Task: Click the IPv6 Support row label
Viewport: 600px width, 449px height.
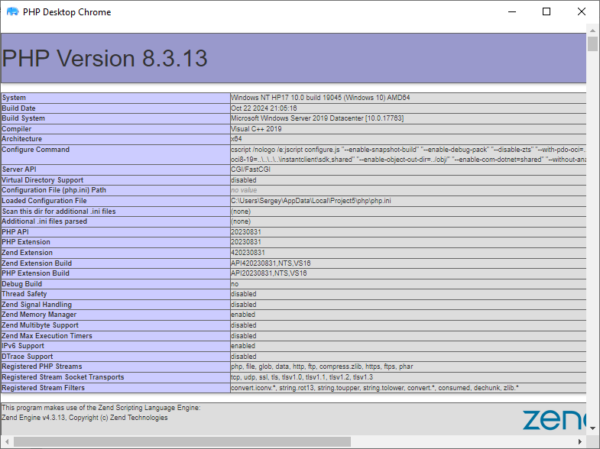Action: [30, 345]
